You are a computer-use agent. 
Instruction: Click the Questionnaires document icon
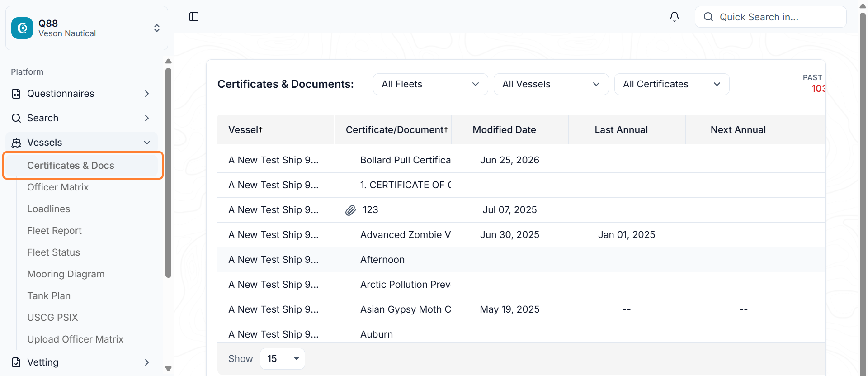click(16, 94)
